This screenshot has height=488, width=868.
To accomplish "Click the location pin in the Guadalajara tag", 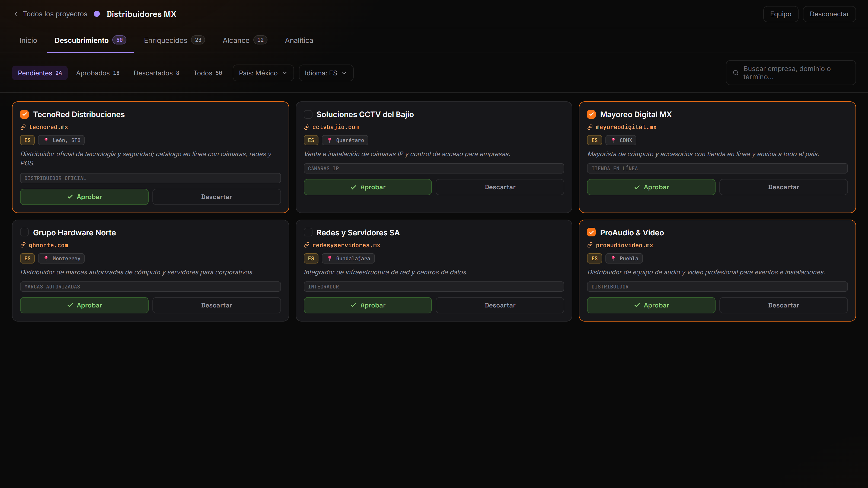I will [330, 258].
